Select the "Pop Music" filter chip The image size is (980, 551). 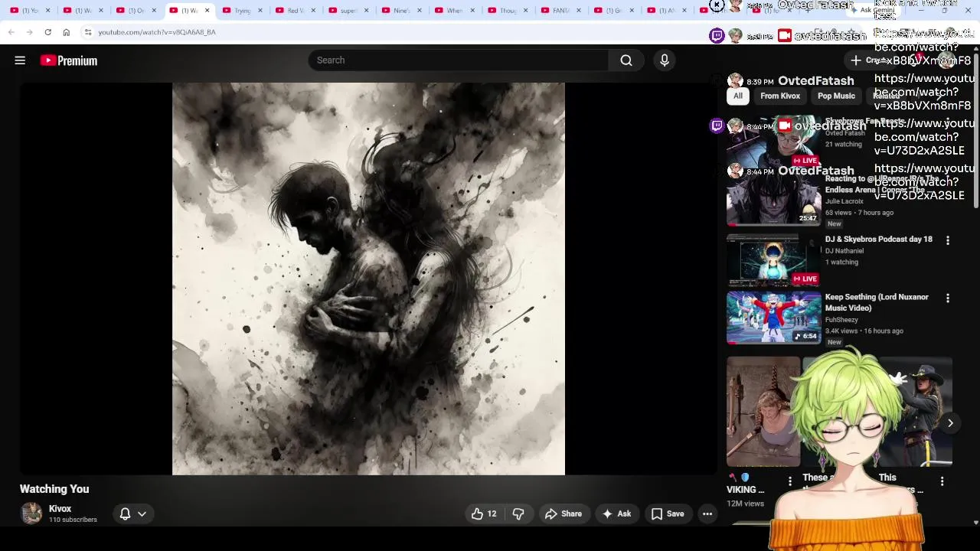click(836, 96)
